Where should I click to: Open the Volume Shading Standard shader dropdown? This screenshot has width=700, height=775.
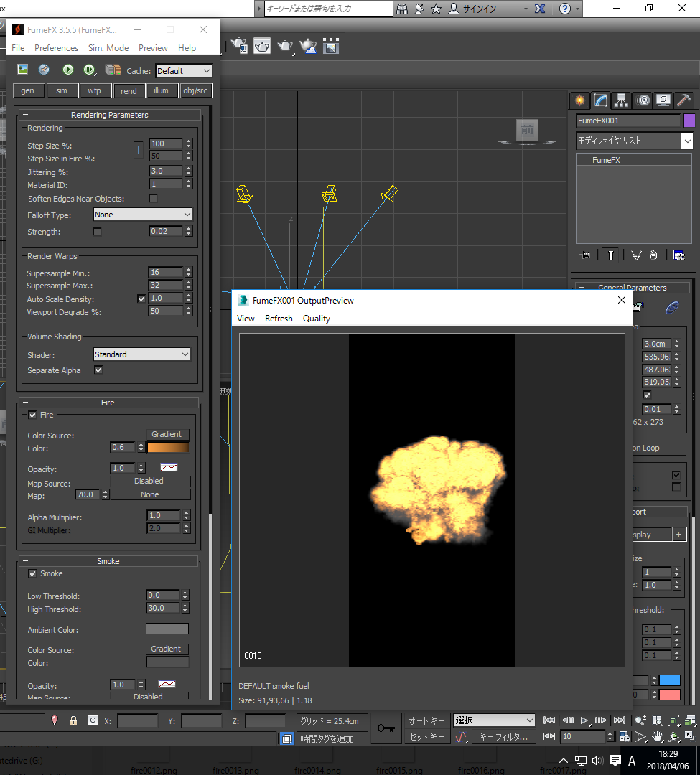click(x=141, y=354)
